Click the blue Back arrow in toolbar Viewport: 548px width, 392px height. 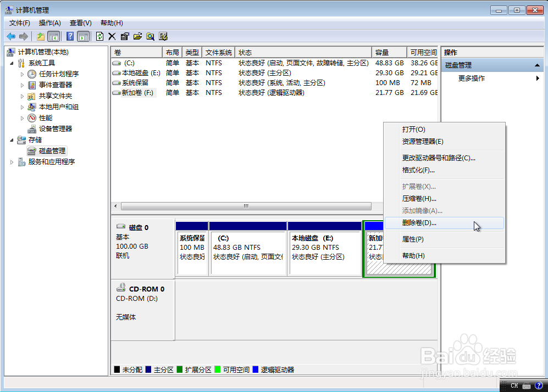(x=11, y=36)
